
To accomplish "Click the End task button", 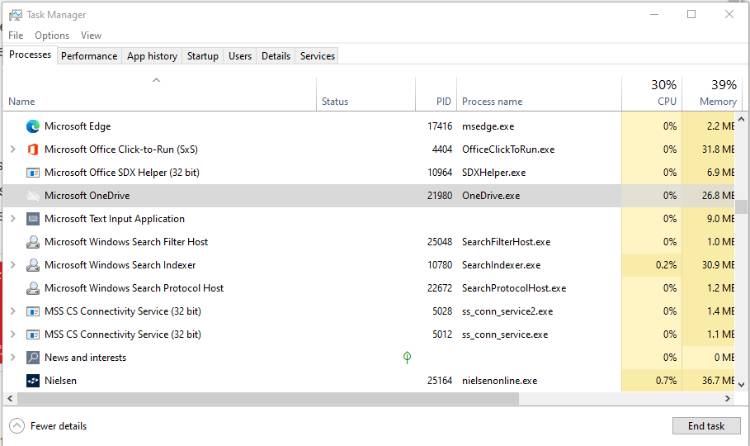I will click(706, 426).
